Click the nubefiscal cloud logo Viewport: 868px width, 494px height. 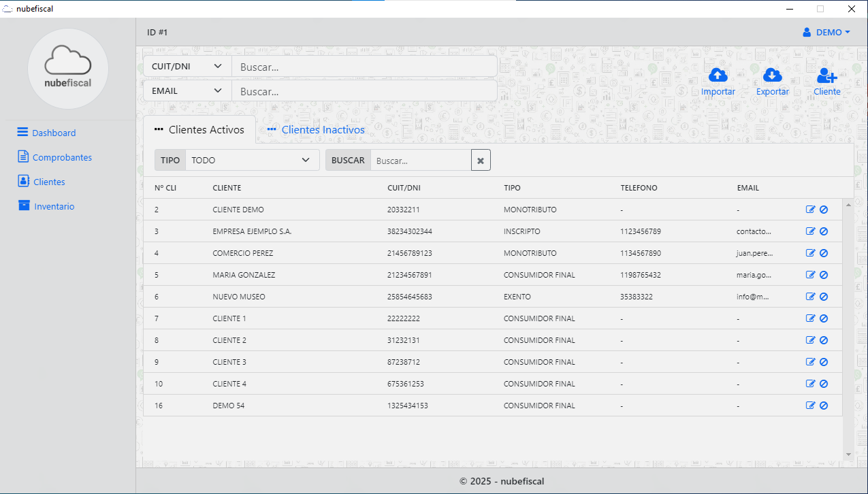pos(67,68)
